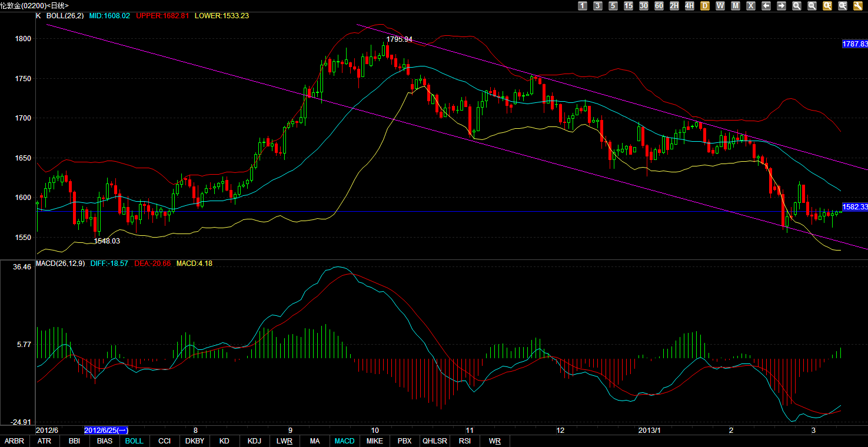This screenshot has width=868, height=447.
Task: Click the DEA:-20.66 value
Action: [152, 263]
